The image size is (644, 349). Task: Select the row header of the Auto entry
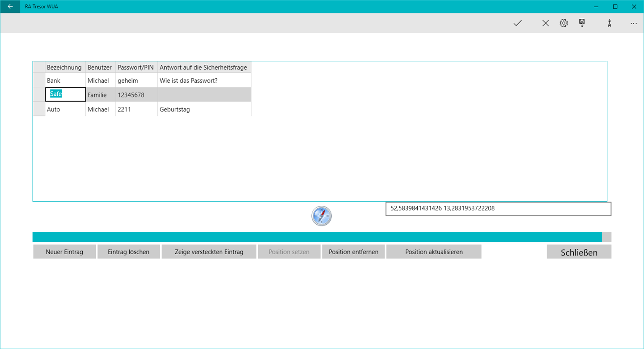click(x=39, y=109)
